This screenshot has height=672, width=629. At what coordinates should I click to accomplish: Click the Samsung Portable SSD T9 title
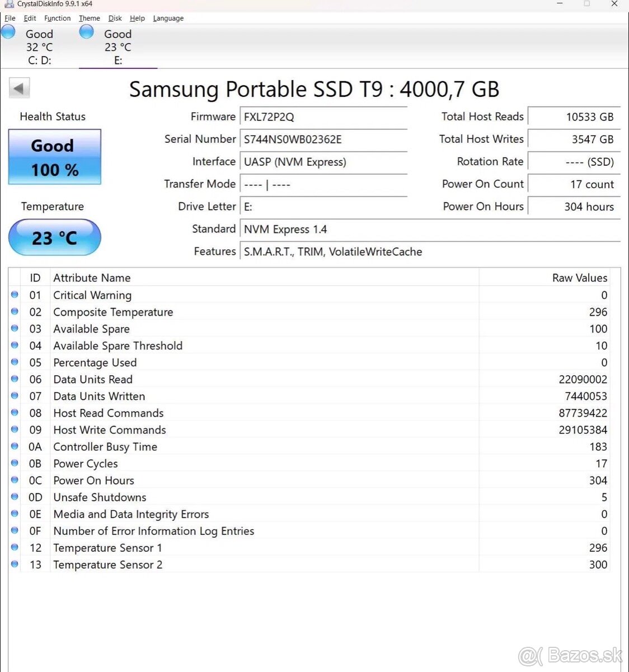click(x=314, y=89)
